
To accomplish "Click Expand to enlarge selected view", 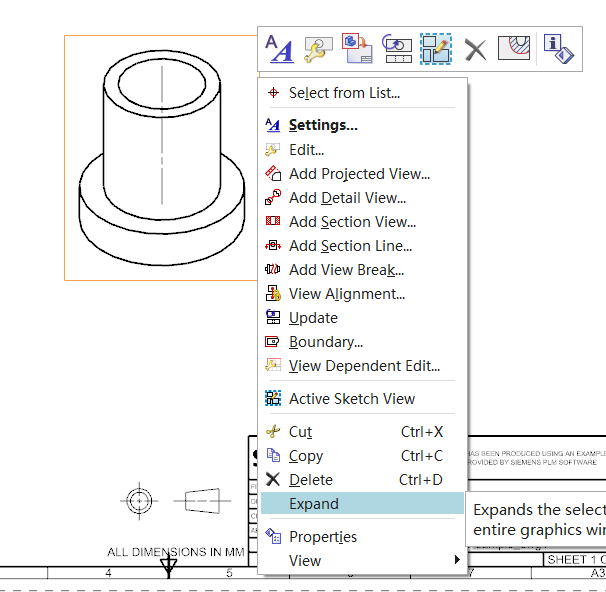I will click(x=314, y=504).
